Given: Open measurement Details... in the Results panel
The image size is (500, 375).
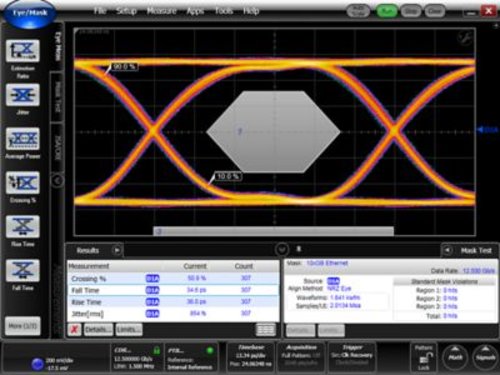Looking at the screenshot, I should [x=98, y=330].
